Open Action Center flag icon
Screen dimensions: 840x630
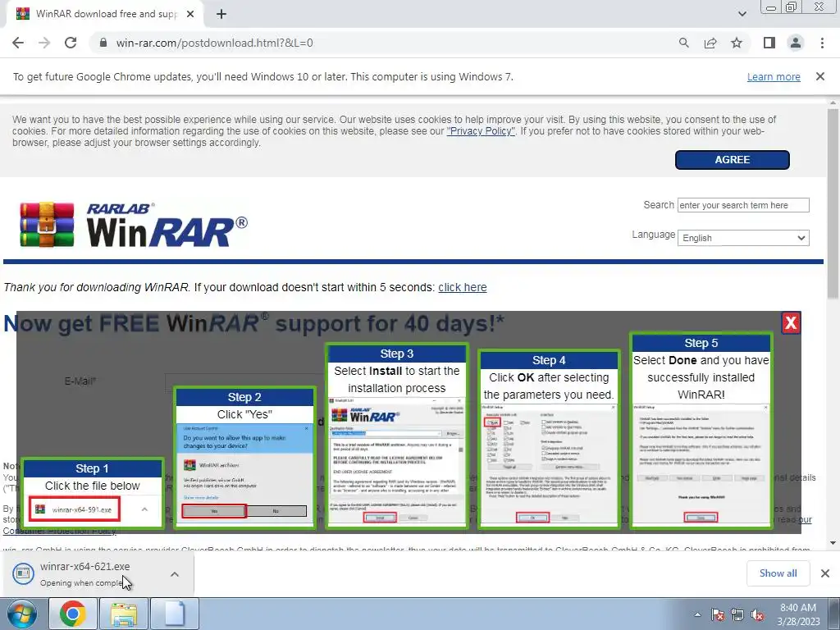(717, 614)
